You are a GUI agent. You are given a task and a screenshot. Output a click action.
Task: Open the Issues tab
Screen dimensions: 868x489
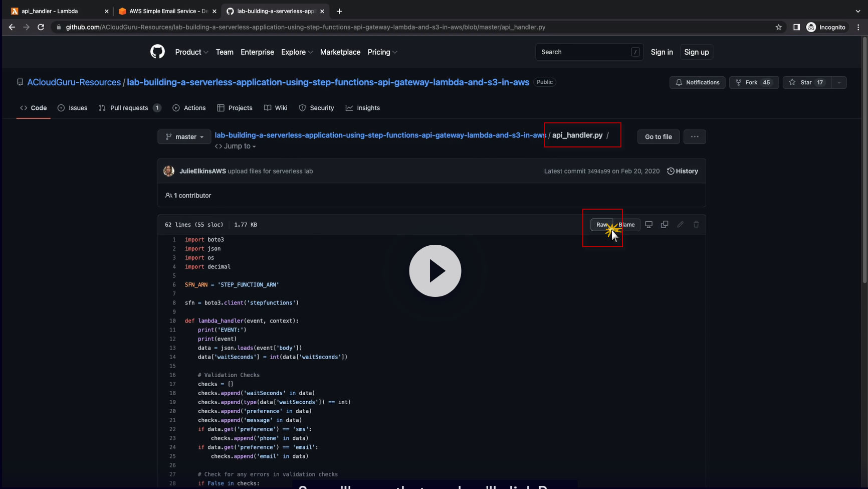[73, 108]
